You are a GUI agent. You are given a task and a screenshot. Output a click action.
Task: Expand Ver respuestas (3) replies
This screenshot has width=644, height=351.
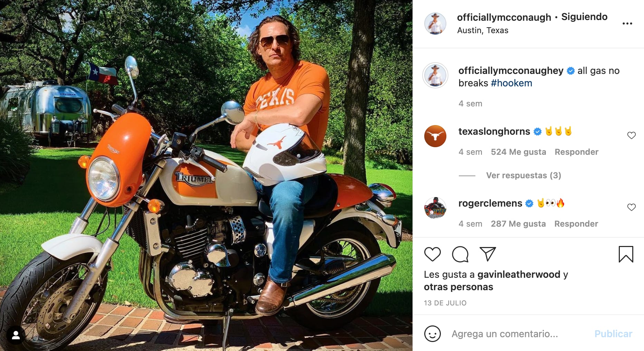(x=523, y=175)
